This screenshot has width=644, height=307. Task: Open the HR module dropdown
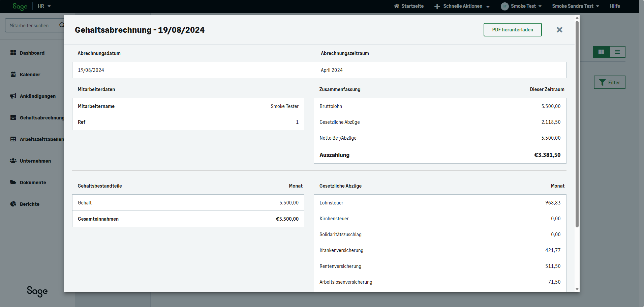point(44,6)
